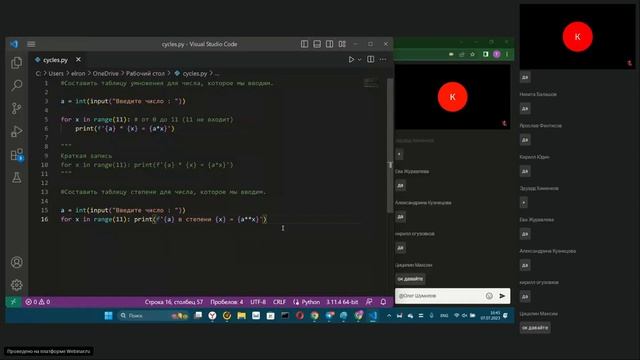This screenshot has width=640, height=360.
Task: Place the cursor on code line 16
Action: 163,219
